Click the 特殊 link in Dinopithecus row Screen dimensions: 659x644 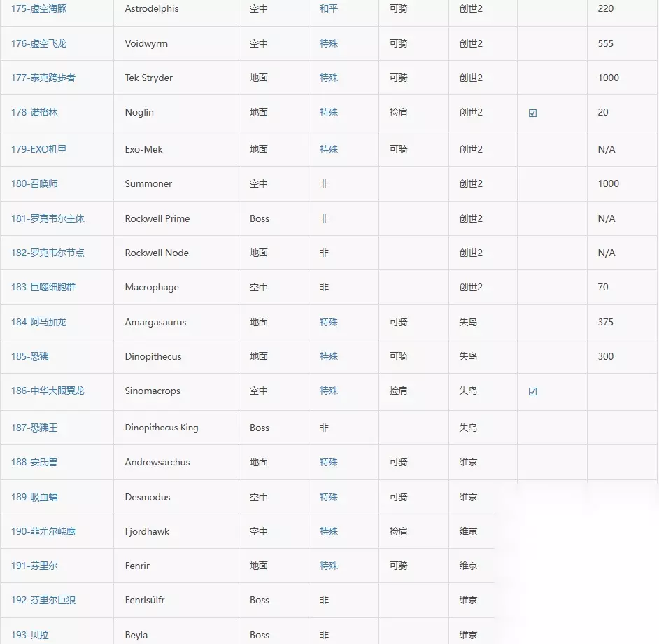(x=329, y=357)
